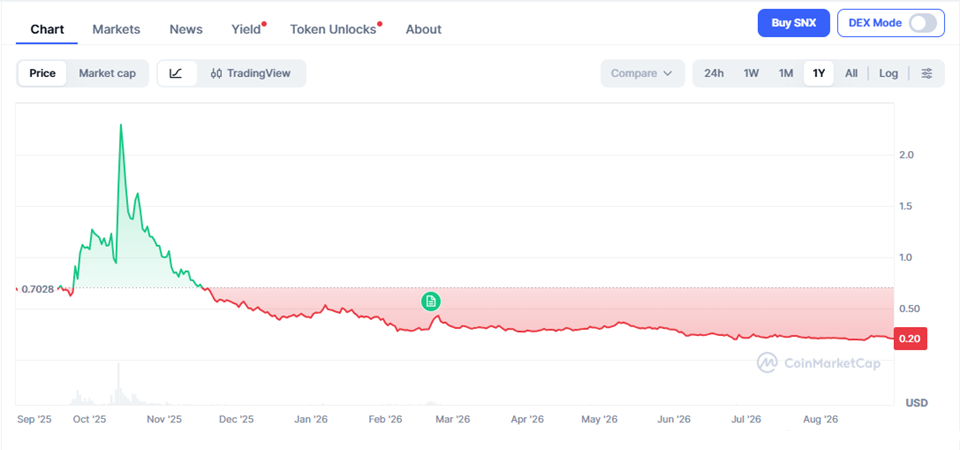This screenshot has width=960, height=450.
Task: View the Token Unlocks tab
Action: pos(333,29)
